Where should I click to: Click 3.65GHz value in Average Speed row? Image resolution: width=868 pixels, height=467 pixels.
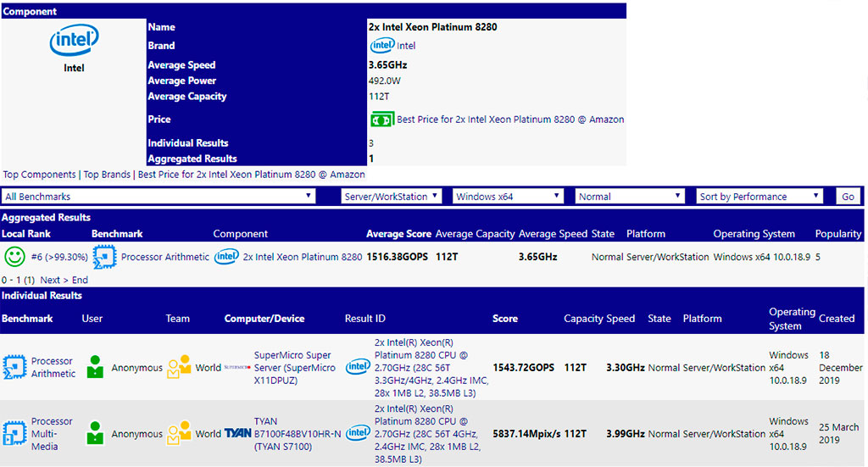(x=387, y=64)
